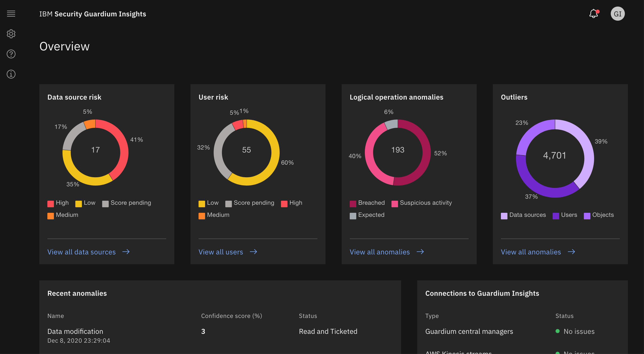Toggle Medium legend in User risk

(214, 215)
